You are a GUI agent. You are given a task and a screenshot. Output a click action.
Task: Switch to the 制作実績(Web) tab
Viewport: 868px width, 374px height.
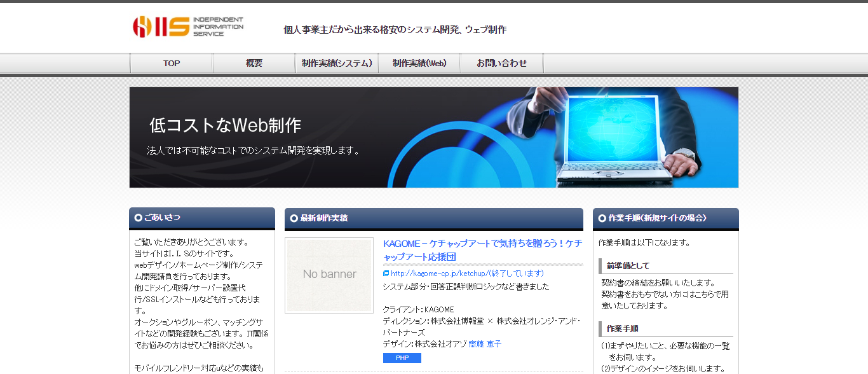tap(419, 62)
